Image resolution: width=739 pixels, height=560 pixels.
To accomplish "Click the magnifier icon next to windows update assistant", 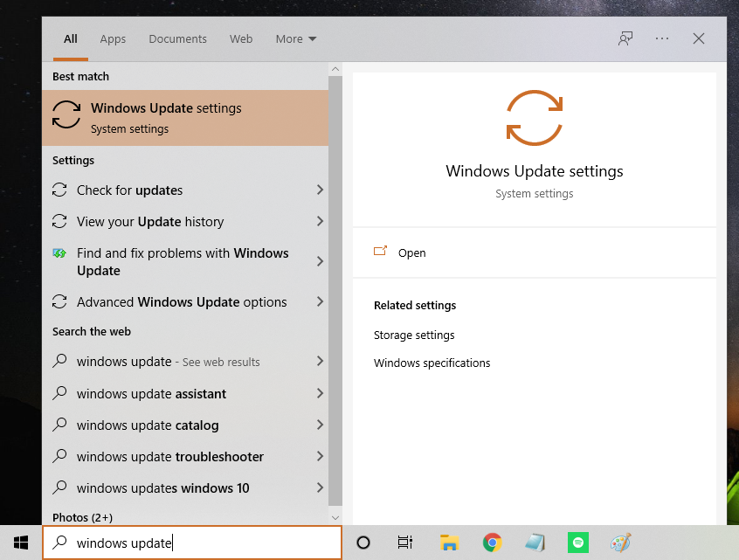I will pyautogui.click(x=59, y=392).
